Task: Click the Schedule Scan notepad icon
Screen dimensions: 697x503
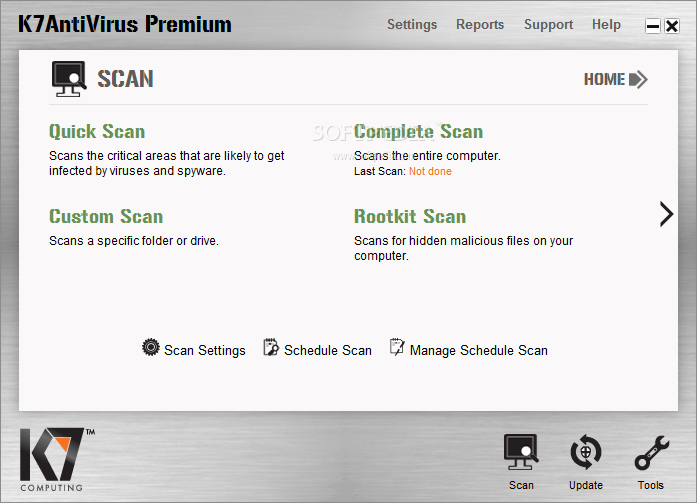Action: point(271,347)
